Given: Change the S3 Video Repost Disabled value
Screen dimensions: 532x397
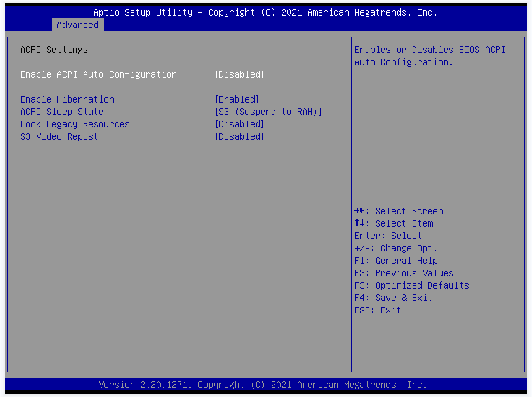Looking at the screenshot, I should click(240, 136).
